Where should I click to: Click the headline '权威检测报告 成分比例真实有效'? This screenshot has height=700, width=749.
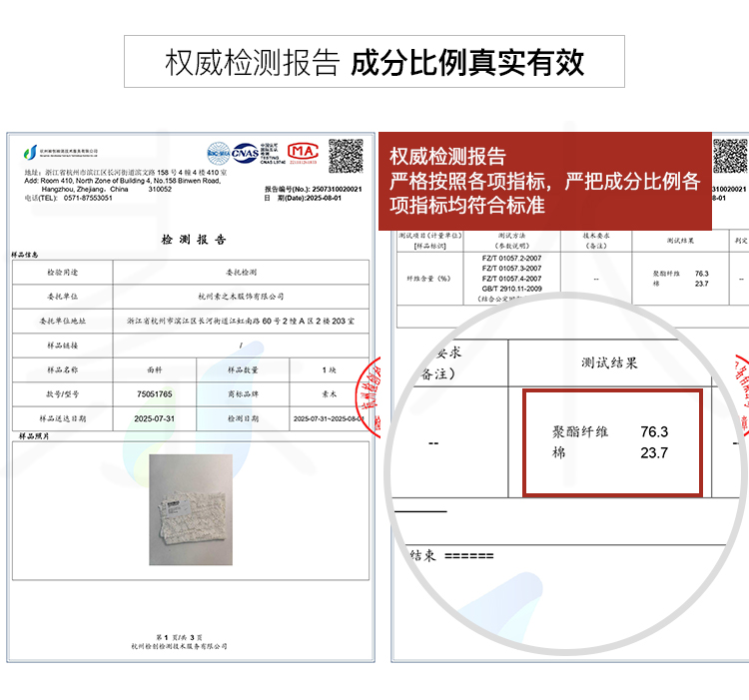click(374, 62)
